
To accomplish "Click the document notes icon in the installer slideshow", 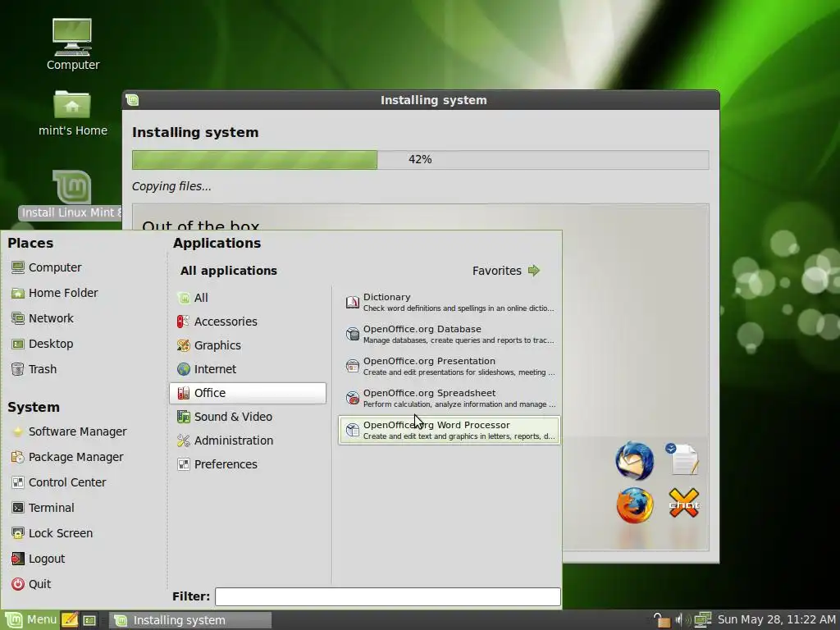I will point(682,459).
